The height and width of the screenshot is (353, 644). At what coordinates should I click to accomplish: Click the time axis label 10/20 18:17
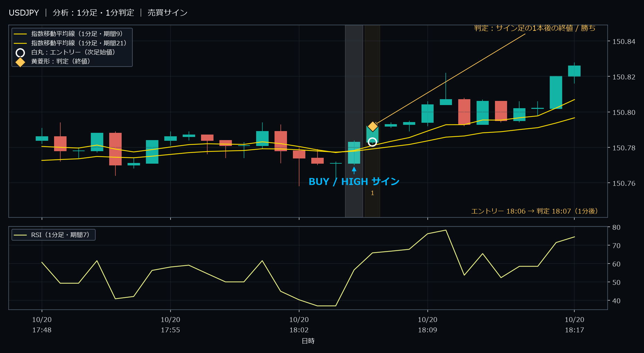(575, 325)
